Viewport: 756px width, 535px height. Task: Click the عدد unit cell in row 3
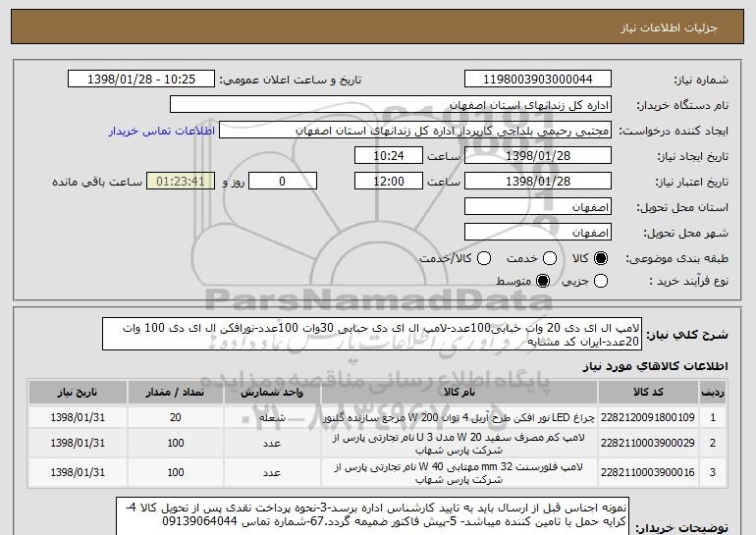(272, 473)
